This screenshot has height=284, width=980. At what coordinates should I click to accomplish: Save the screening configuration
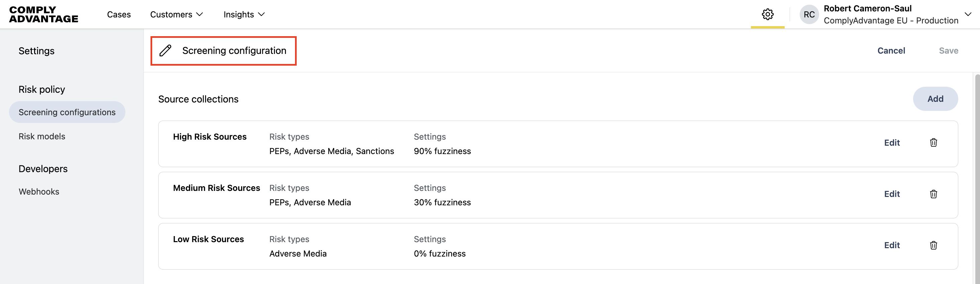(948, 51)
